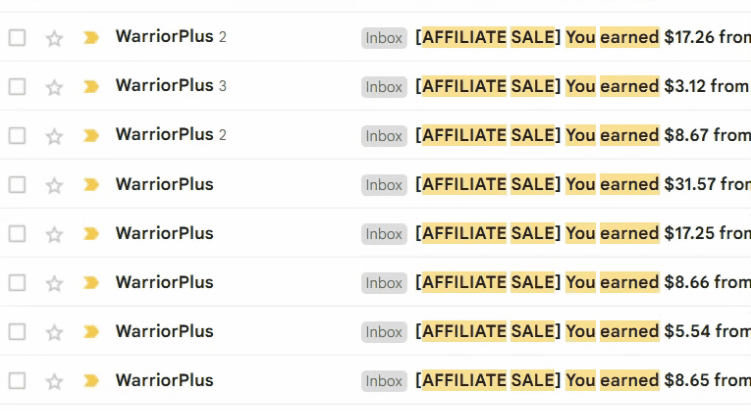Click Inbox label on $3.12 email
This screenshot has width=751, height=411.
tap(384, 87)
